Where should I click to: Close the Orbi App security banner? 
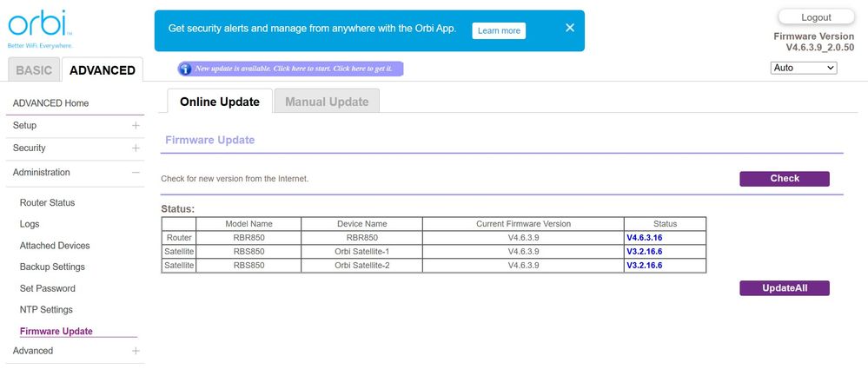[570, 28]
